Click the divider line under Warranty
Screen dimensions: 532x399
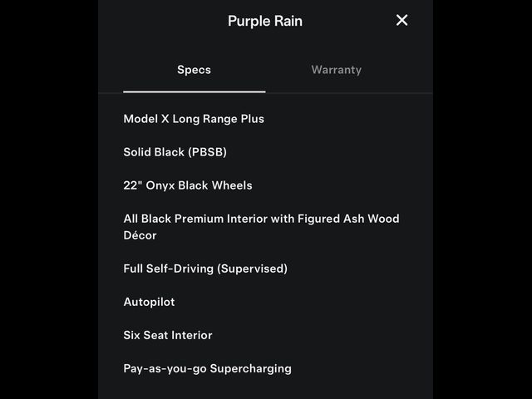click(x=349, y=92)
